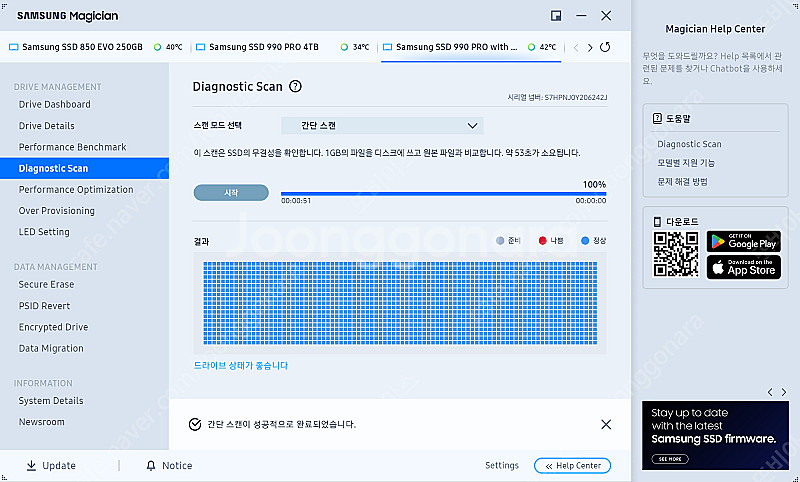Click the serial number text
This screenshot has height=482, width=800.
point(557,97)
